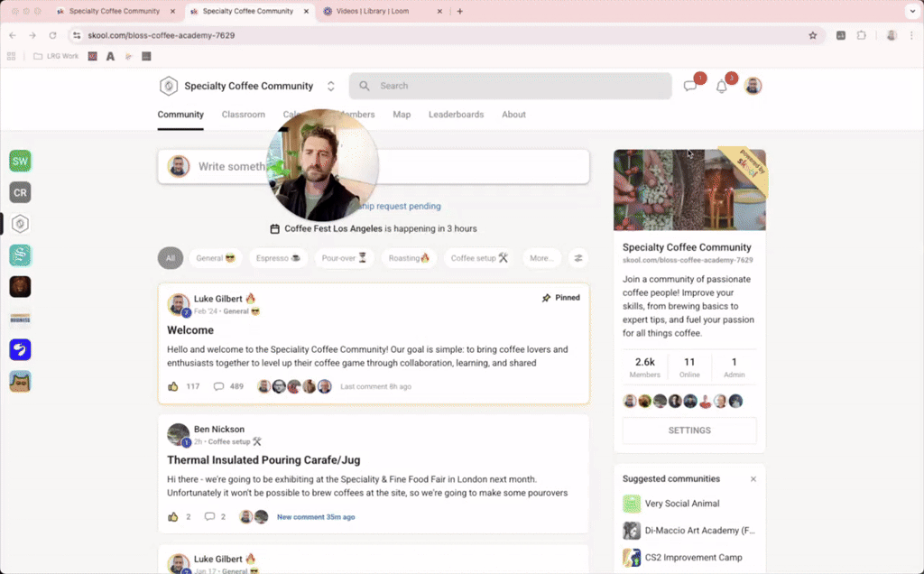Open the hexagon coffee community sidebar icon
The image size is (924, 574).
[x=20, y=224]
